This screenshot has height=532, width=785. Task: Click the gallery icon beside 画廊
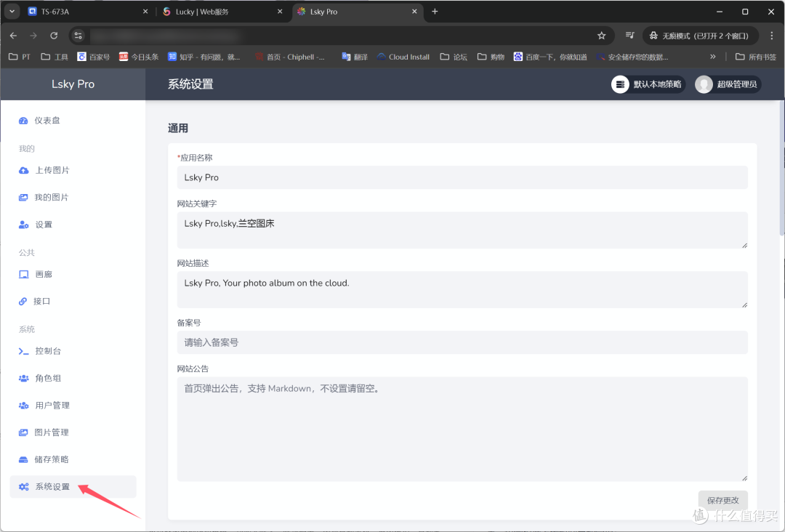(x=23, y=274)
